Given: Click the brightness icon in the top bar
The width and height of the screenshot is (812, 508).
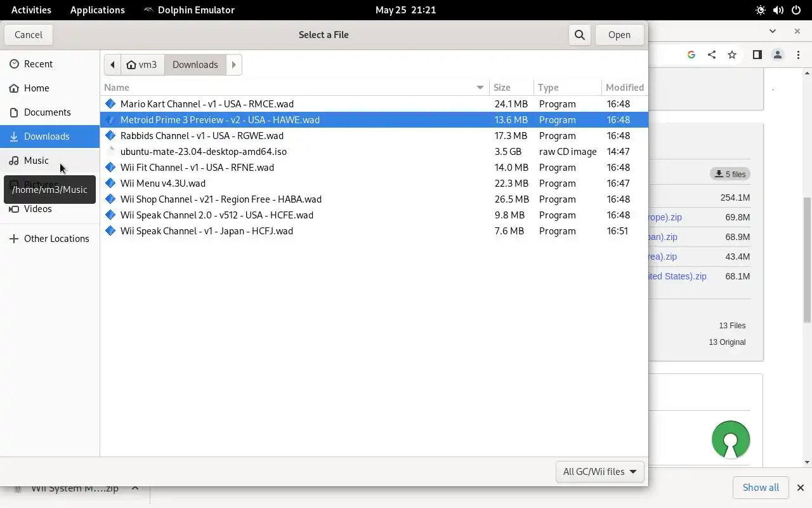Looking at the screenshot, I should coord(761,10).
